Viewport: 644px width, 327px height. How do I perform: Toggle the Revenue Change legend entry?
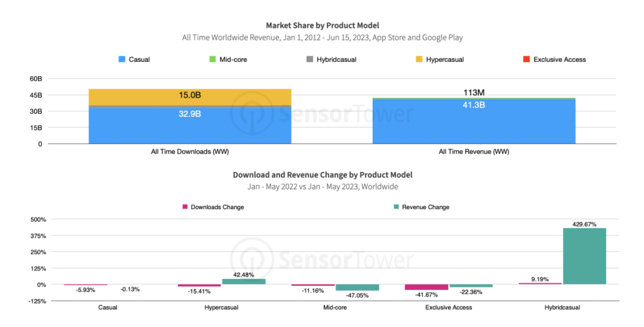422,207
